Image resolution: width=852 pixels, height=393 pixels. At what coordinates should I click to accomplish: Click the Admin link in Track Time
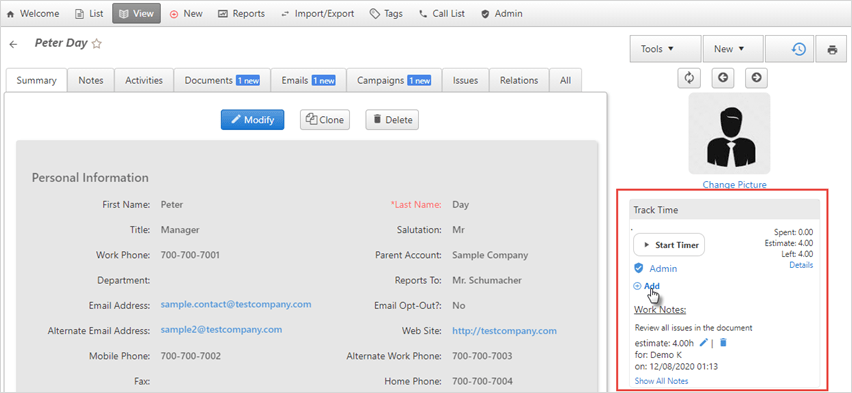click(663, 269)
